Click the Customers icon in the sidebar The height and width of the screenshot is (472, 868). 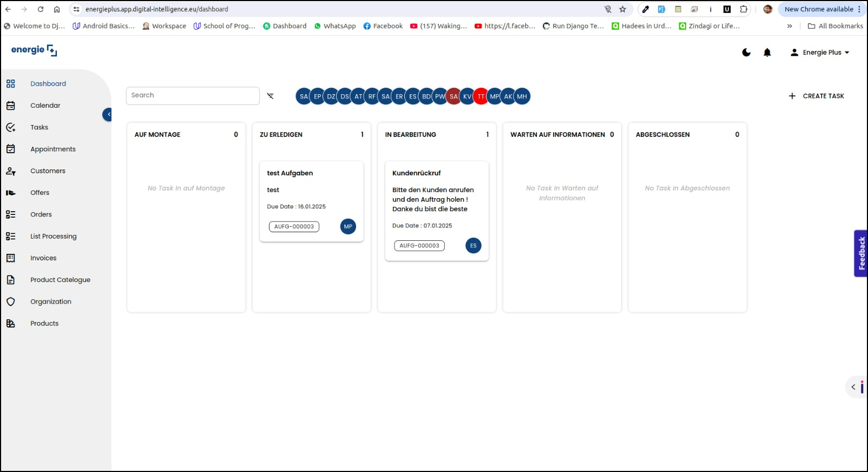click(11, 171)
